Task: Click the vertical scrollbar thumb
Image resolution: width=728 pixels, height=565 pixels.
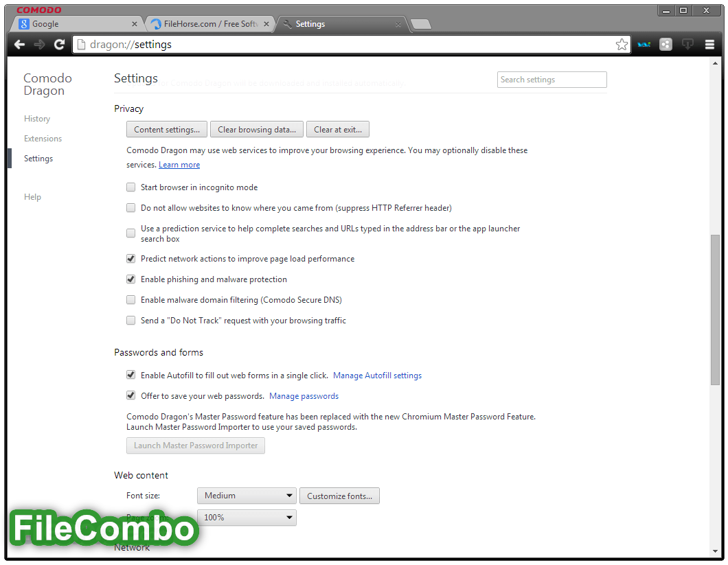Action: click(715, 310)
